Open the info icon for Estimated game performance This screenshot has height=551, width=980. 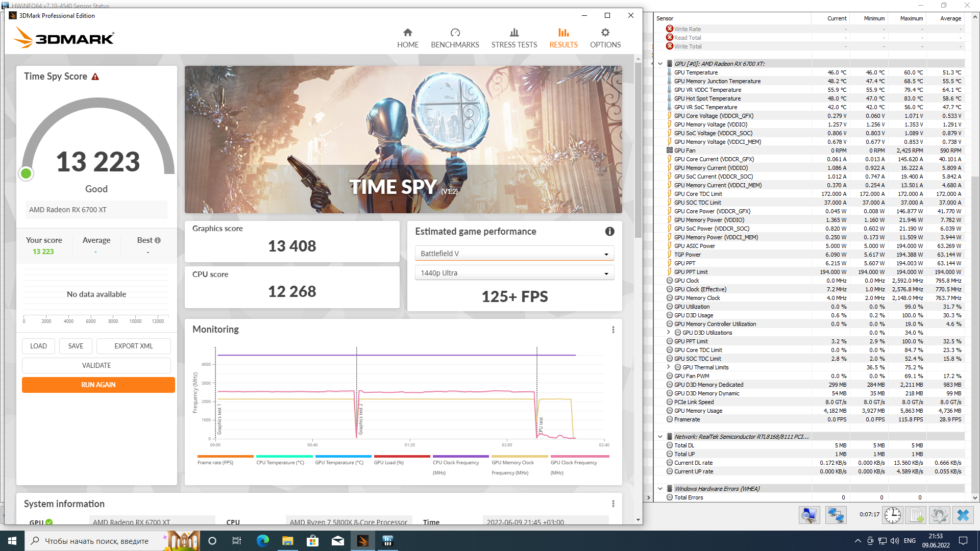click(x=609, y=232)
